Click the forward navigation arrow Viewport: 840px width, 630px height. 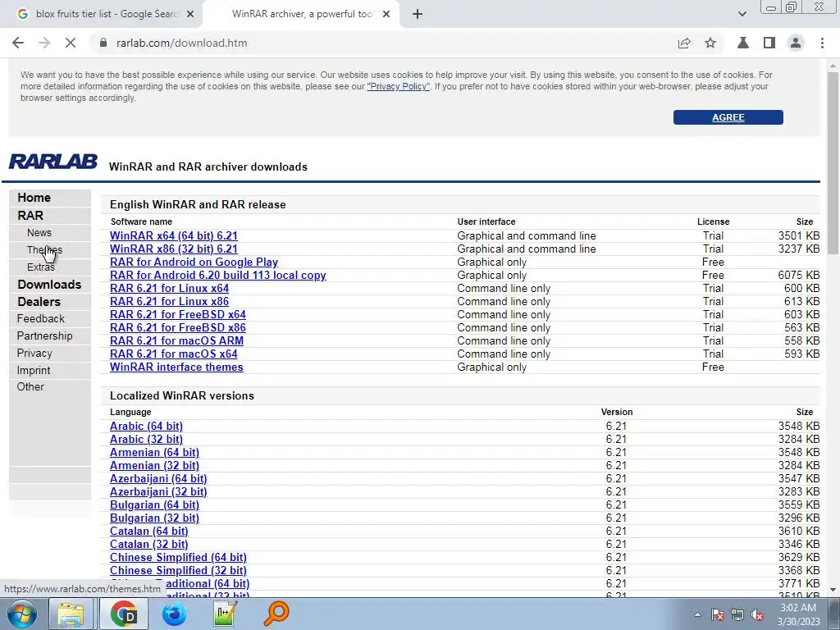[x=44, y=43]
